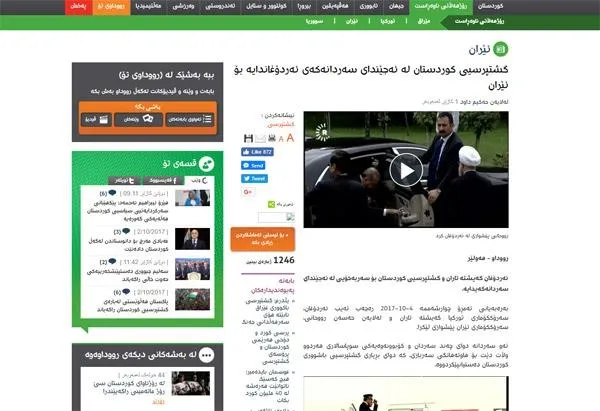
Task: Select سووریا in green sub-navigation
Action: pyautogui.click(x=314, y=21)
